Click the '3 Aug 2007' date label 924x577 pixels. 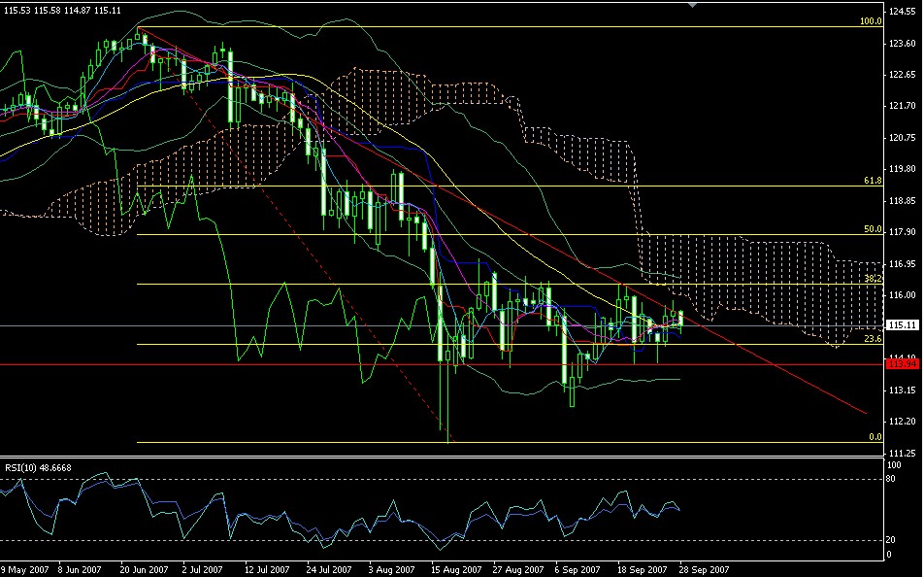(392, 570)
